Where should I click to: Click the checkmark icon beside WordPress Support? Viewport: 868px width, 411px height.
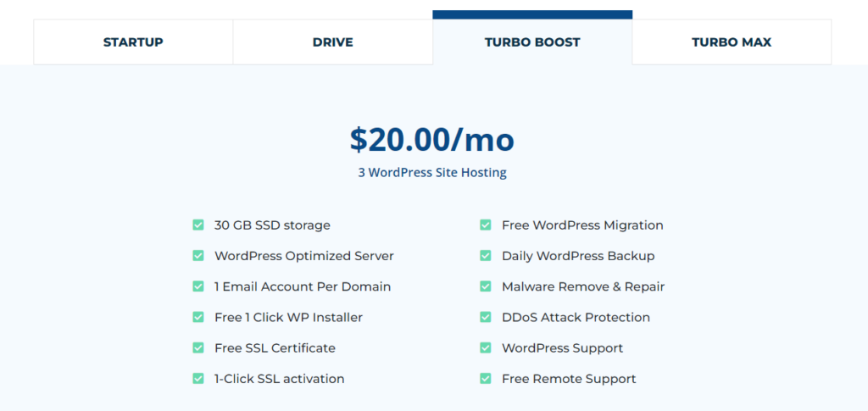click(486, 348)
